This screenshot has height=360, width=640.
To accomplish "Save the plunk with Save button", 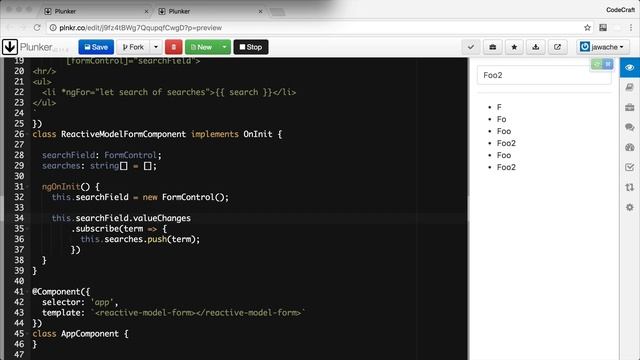I will coord(96,47).
